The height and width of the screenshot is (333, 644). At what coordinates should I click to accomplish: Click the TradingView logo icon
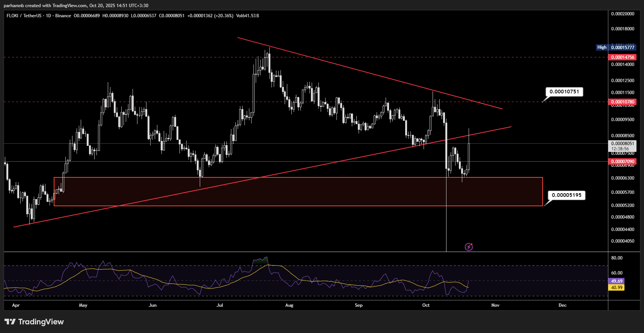tap(10, 322)
